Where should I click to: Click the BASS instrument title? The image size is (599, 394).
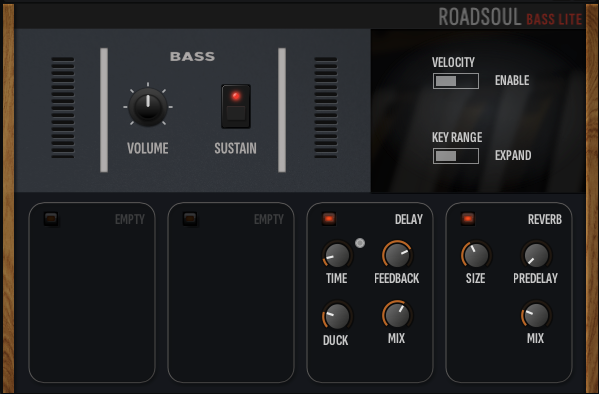click(x=193, y=57)
